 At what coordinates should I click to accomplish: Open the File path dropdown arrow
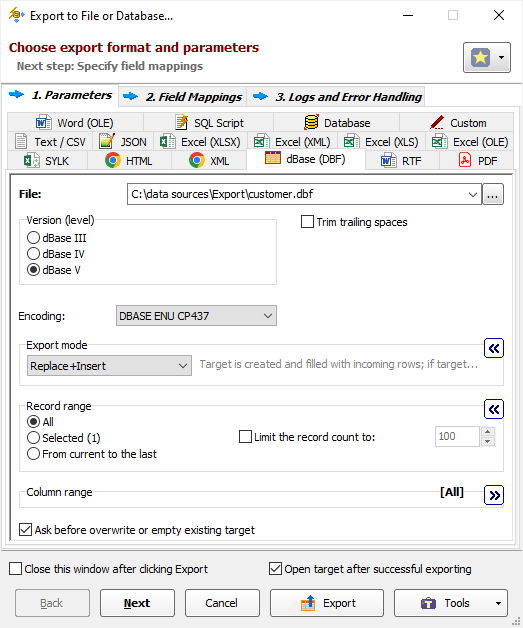(473, 194)
